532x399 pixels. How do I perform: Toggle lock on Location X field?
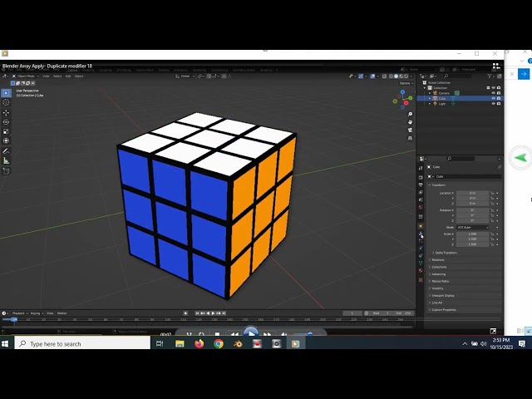[492, 193]
